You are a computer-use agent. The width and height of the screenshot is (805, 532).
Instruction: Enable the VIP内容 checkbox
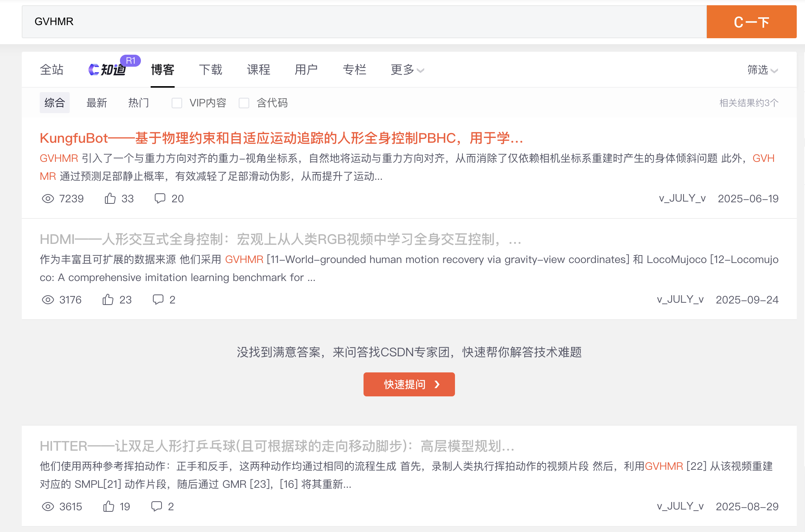pyautogui.click(x=177, y=103)
